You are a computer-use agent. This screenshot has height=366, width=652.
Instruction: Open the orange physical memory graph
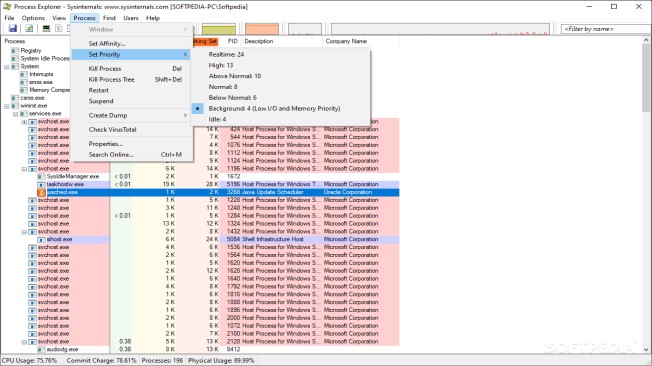click(x=262, y=29)
